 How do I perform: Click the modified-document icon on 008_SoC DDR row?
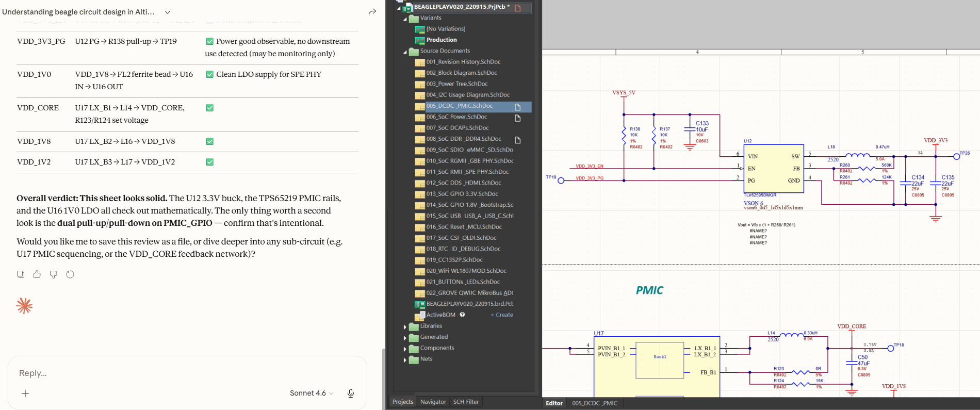517,140
